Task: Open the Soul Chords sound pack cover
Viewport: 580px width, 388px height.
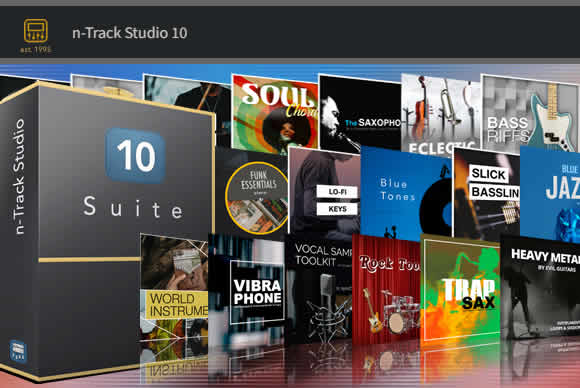Action: click(275, 114)
